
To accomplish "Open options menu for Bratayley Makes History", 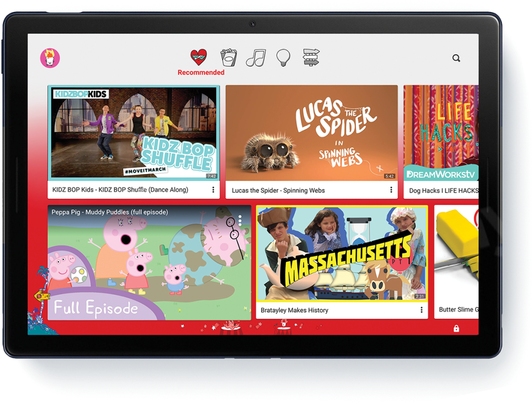I will tap(421, 310).
